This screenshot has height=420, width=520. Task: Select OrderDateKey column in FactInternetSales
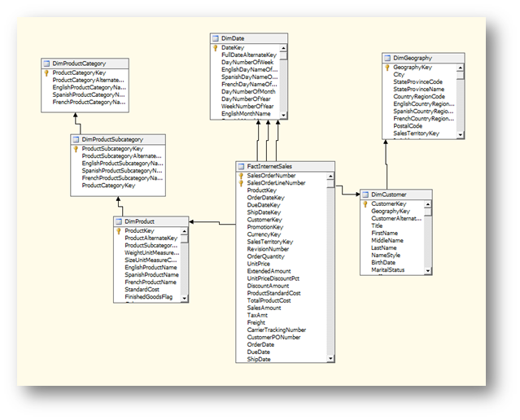tap(265, 198)
